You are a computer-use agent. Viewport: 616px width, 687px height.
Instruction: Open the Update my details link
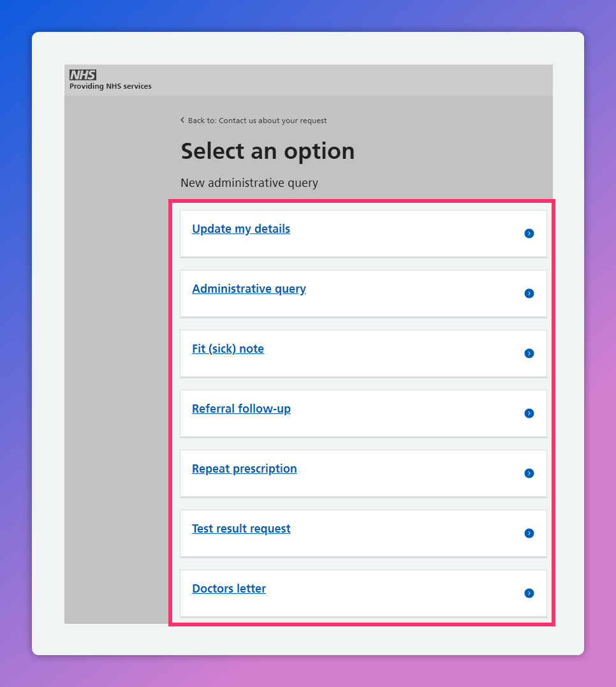(241, 229)
